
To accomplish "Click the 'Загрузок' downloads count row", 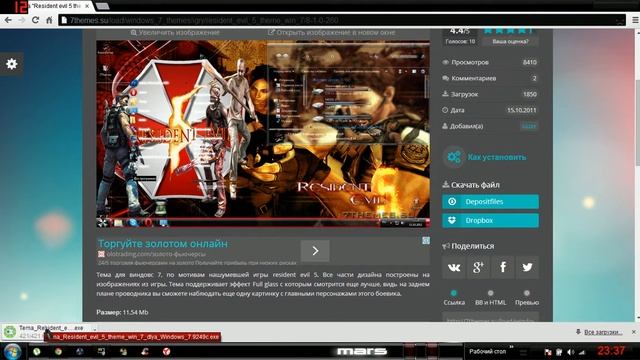I will pos(490,94).
